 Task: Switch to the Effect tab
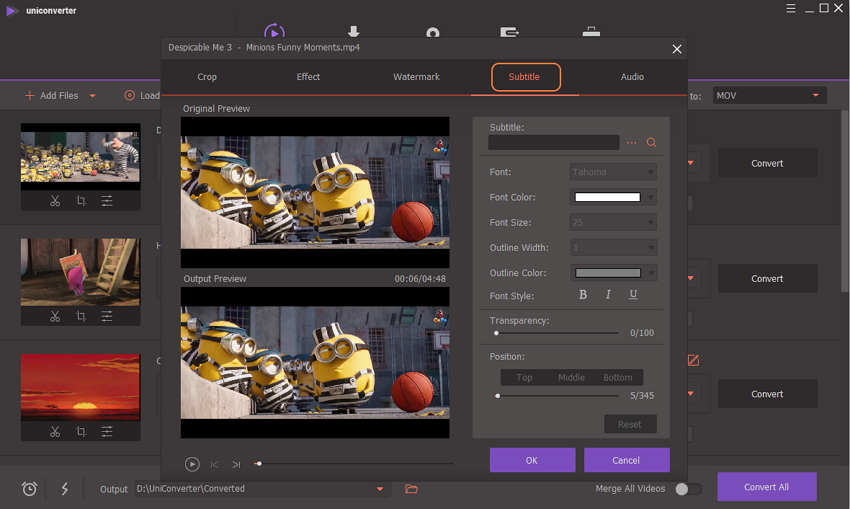click(308, 77)
